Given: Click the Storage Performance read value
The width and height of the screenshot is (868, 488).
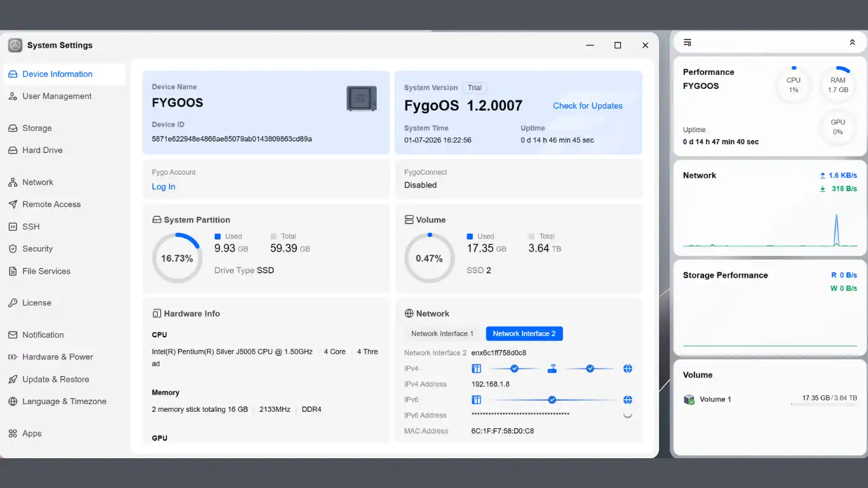Looking at the screenshot, I should point(844,275).
